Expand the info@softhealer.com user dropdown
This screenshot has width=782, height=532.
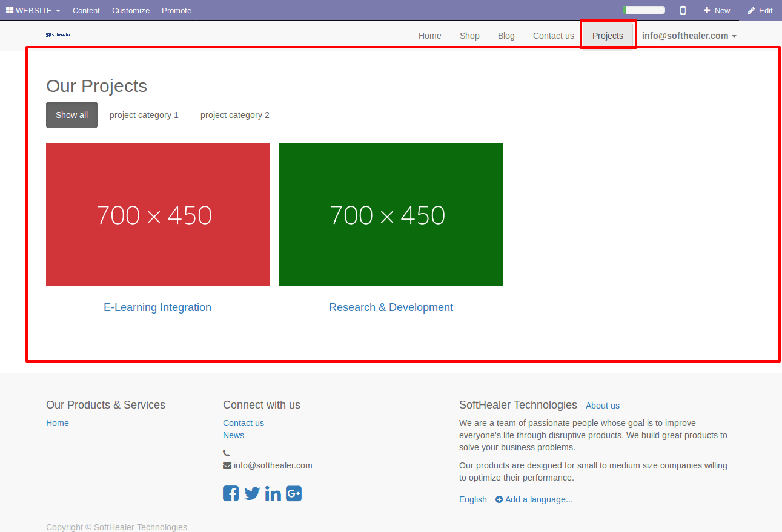click(689, 36)
